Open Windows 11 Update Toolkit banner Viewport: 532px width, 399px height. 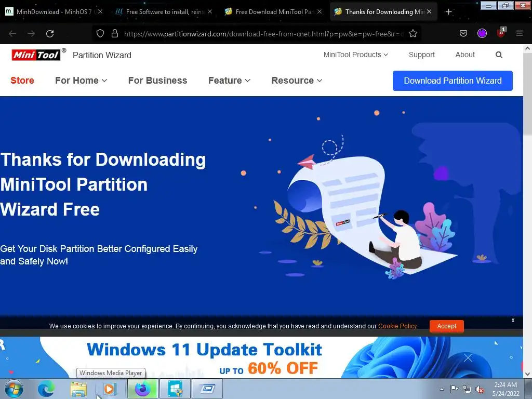261,357
